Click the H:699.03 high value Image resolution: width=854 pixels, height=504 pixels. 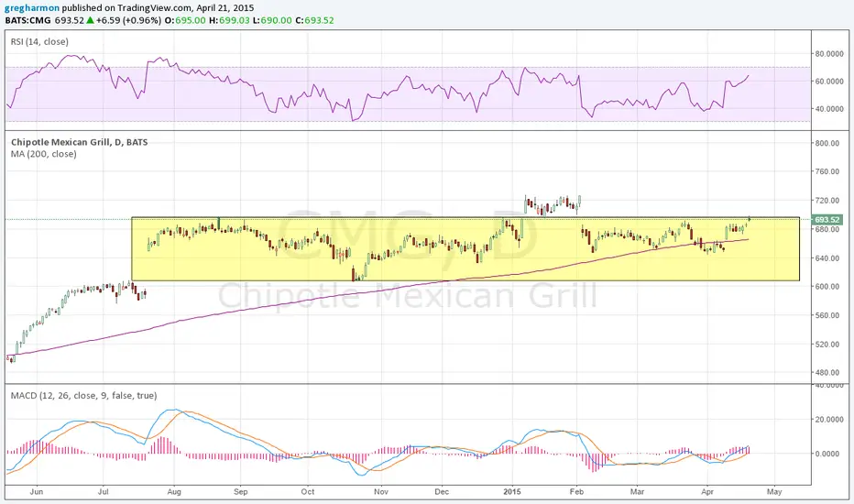[229, 20]
